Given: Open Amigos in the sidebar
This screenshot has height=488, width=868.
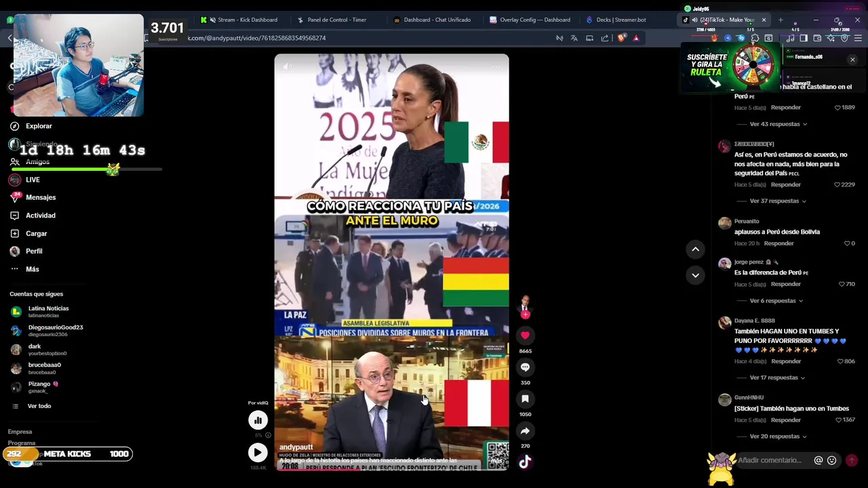Looking at the screenshot, I should coord(37,162).
